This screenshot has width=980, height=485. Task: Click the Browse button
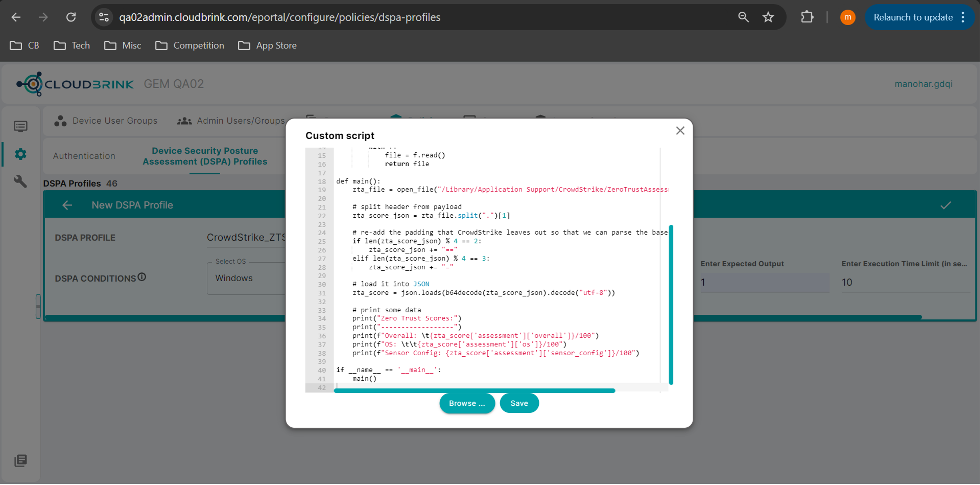(x=467, y=403)
